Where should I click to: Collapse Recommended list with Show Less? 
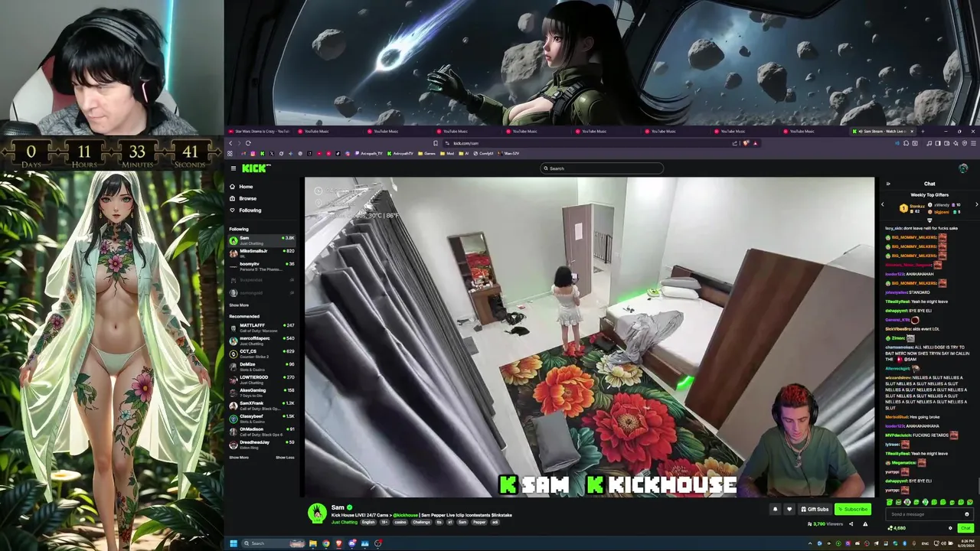click(x=285, y=458)
